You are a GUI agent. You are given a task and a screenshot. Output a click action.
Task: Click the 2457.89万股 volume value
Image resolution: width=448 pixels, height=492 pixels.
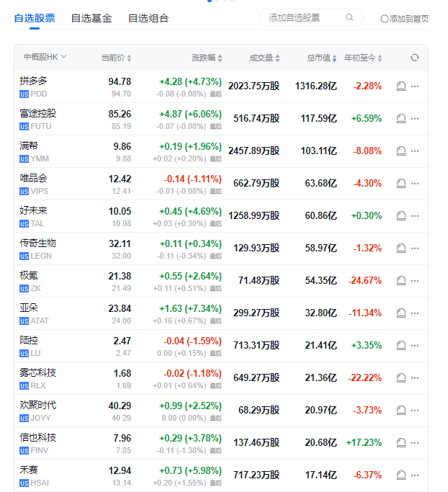coord(254,151)
